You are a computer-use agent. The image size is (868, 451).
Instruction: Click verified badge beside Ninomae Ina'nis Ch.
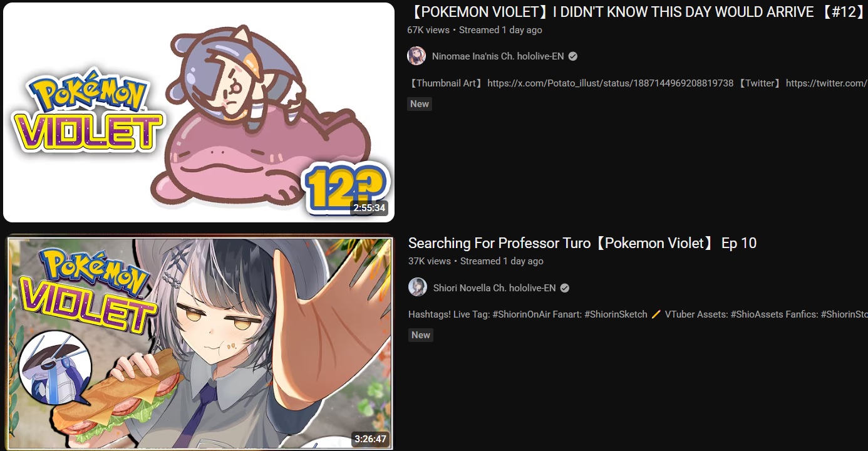[x=572, y=56]
